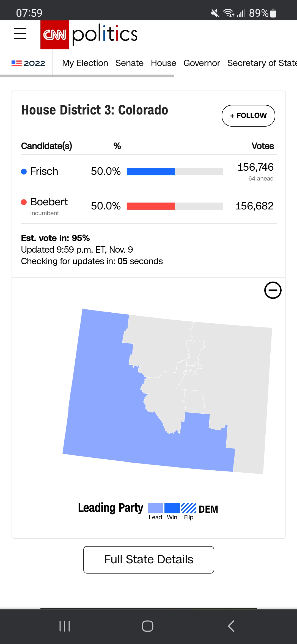The image size is (297, 644).
Task: Select the Governor tab
Action: tap(202, 63)
